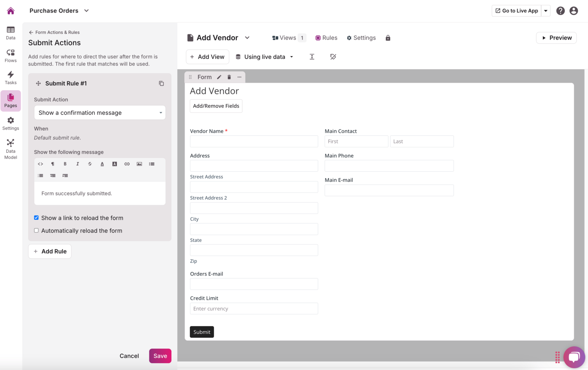Focus the Vendor Name input field
The image size is (588, 370).
click(254, 141)
